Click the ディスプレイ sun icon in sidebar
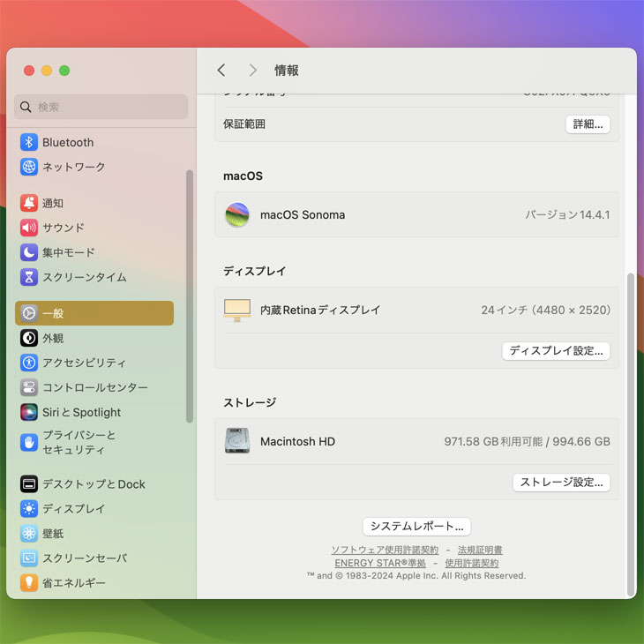Viewport: 644px width, 644px height. [x=29, y=508]
